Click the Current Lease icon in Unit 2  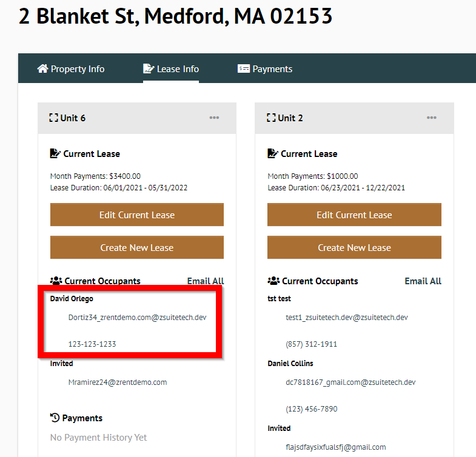pos(272,153)
